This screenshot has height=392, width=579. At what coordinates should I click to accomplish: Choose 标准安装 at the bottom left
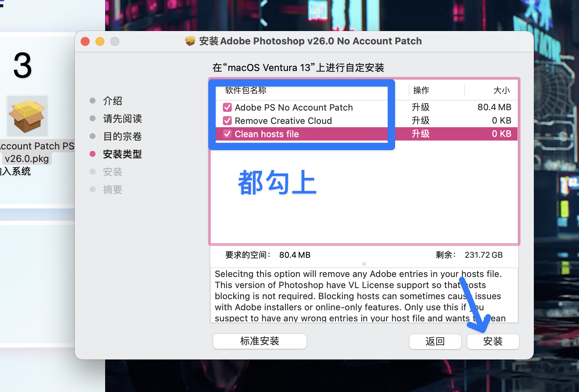pos(260,341)
